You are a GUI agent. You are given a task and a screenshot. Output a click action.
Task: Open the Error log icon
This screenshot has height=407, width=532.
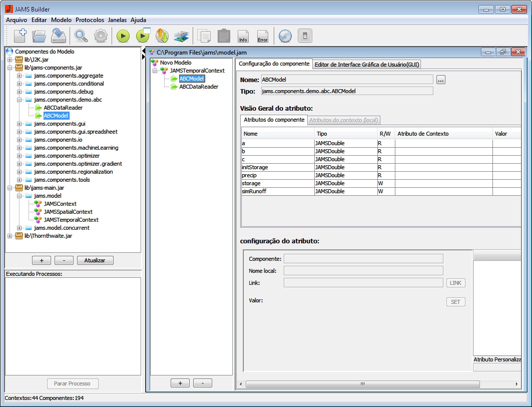pos(262,36)
